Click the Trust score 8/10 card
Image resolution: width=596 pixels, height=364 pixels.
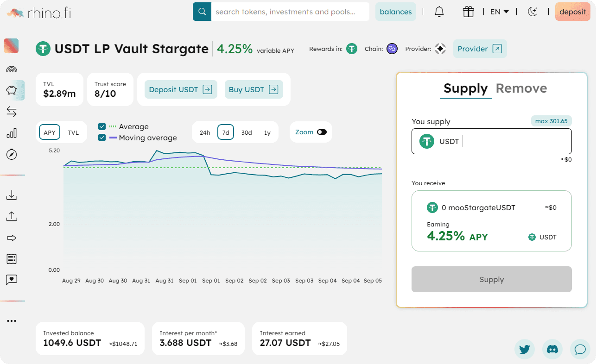110,89
